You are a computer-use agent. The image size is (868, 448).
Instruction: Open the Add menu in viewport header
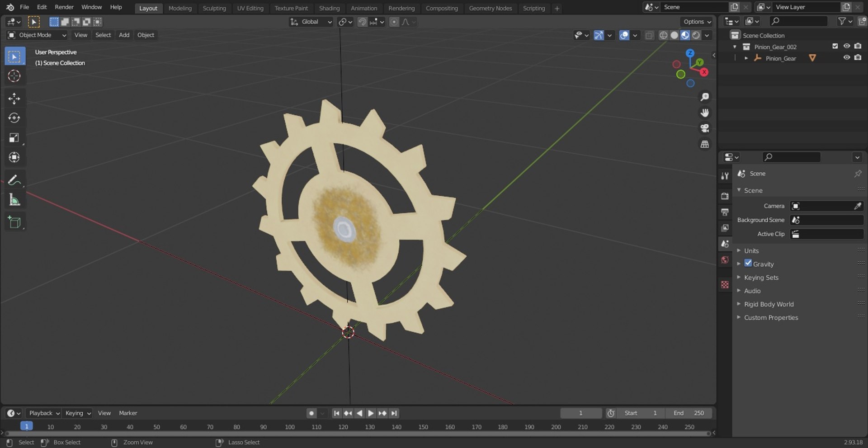click(124, 35)
